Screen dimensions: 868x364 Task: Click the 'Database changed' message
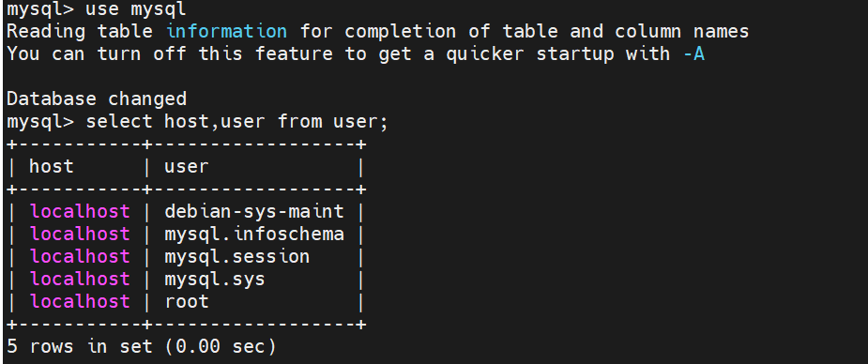tap(97, 99)
